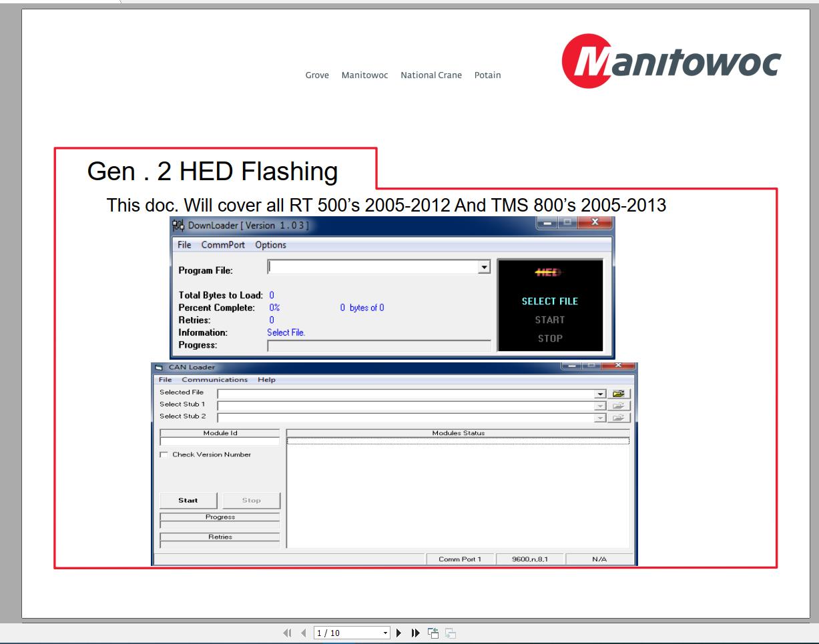This screenshot has height=644, width=819.
Task: Open the Communications menu in CAN Loader
Action: pos(215,380)
